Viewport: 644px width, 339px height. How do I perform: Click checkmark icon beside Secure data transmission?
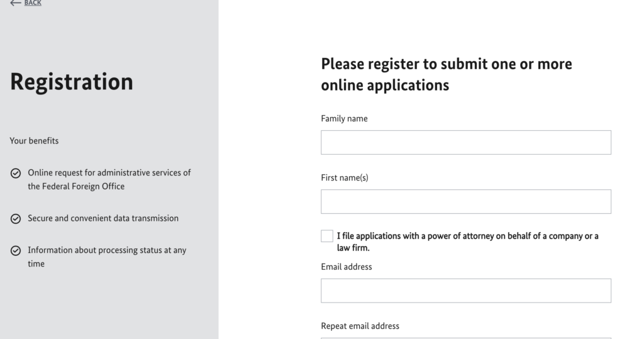click(x=16, y=219)
